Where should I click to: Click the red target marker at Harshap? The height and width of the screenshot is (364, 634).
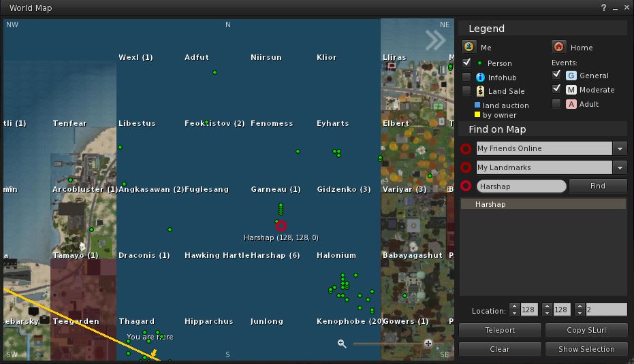pos(281,226)
